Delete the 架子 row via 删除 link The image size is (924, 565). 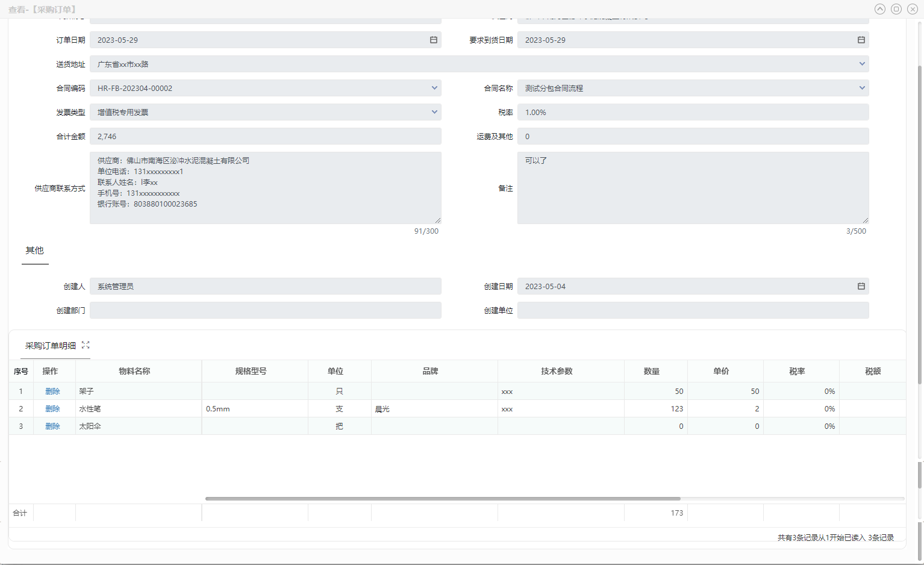tap(52, 392)
